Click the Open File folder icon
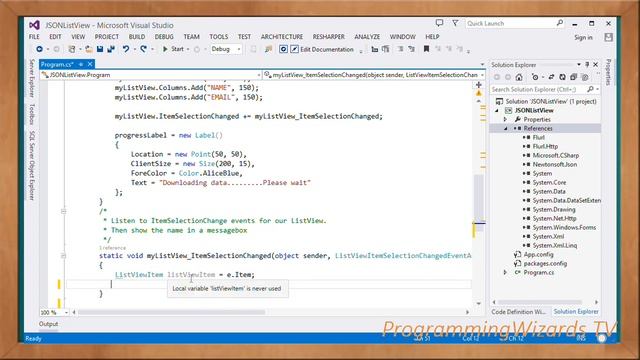This screenshot has height=360, width=640. (x=89, y=49)
